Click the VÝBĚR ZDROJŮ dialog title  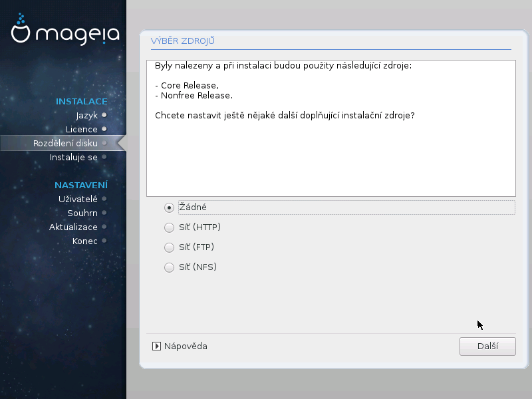[182, 41]
